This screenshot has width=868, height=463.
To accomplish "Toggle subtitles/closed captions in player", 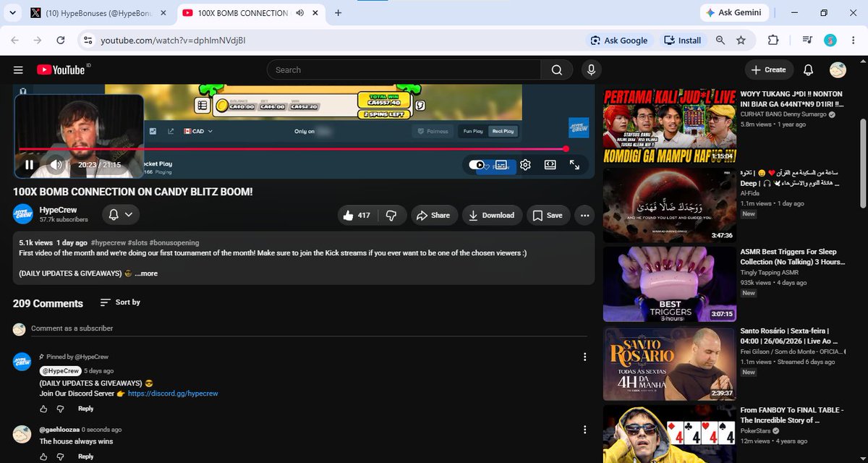I will (501, 165).
